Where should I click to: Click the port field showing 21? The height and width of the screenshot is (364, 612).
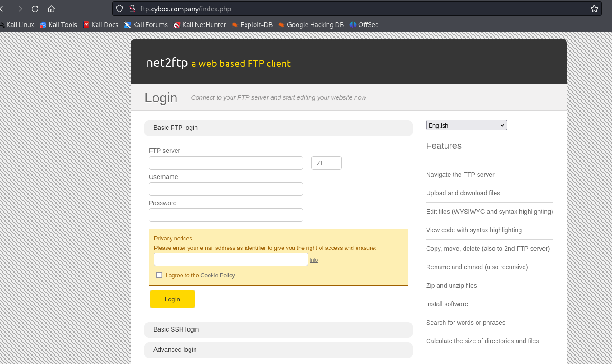[x=326, y=163]
